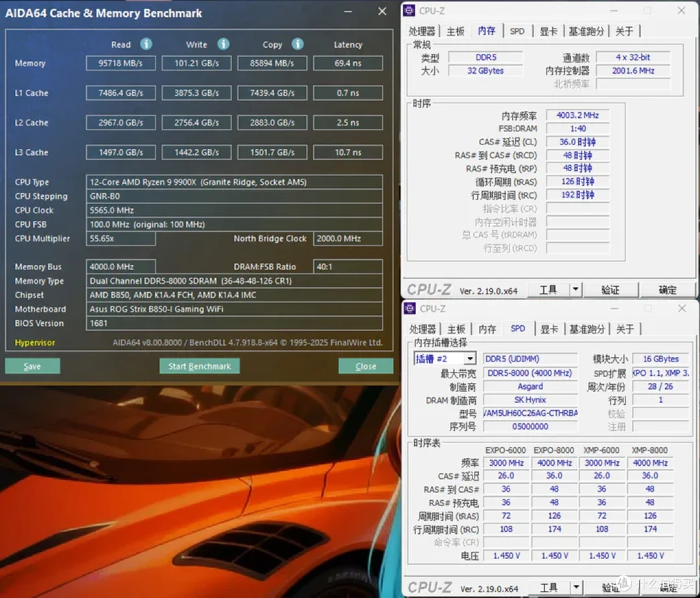Switch to 内存 tab in bottom CPU-Z
Viewport: 700px width, 598px height.
[487, 329]
